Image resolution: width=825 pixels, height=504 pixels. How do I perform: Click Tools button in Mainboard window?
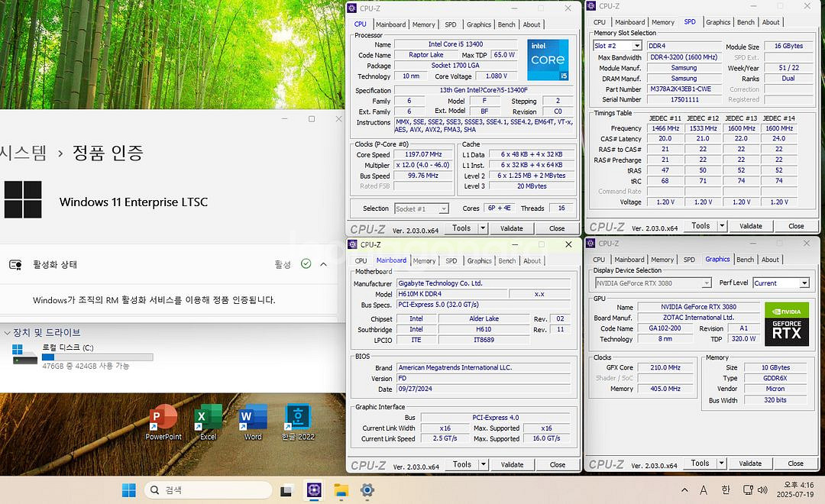click(462, 464)
